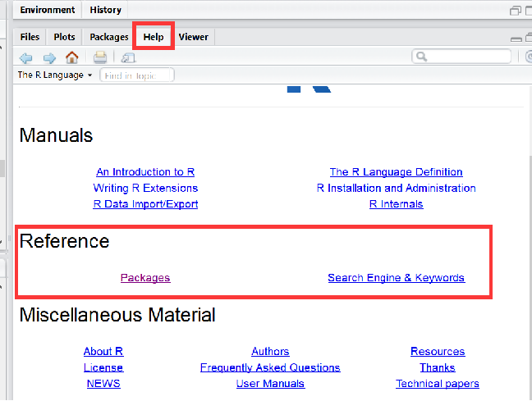Open Frequently Asked Questions link

pyautogui.click(x=270, y=367)
